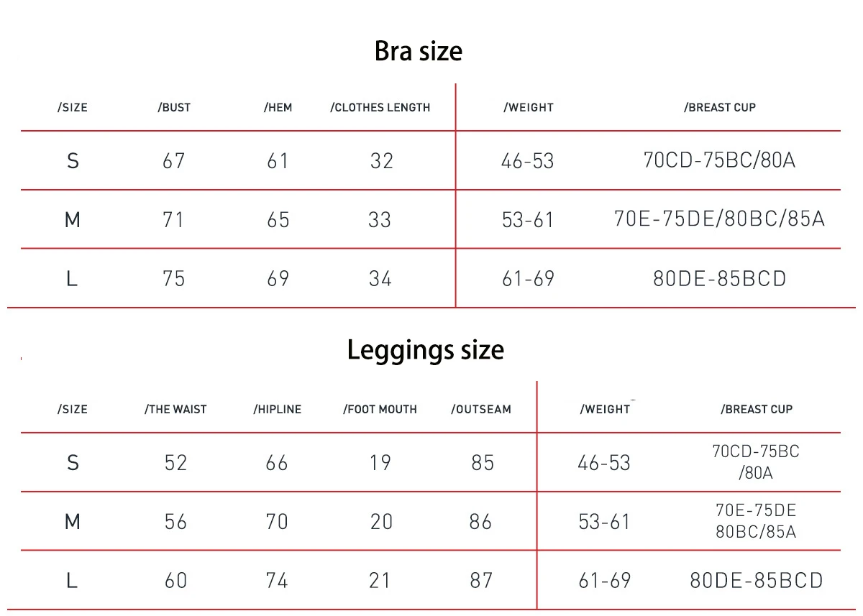
Task: Select the /CLOTHES LENGTH column header
Action: click(x=380, y=108)
